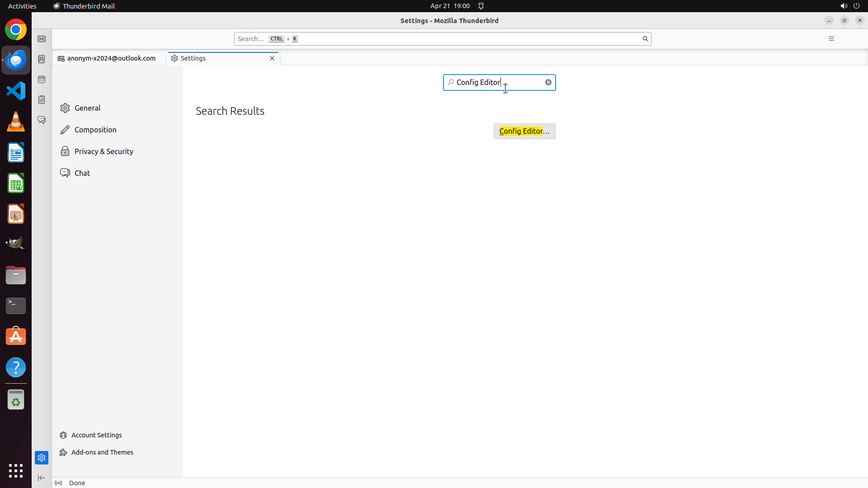Open Address Book space icon

pyautogui.click(x=42, y=59)
